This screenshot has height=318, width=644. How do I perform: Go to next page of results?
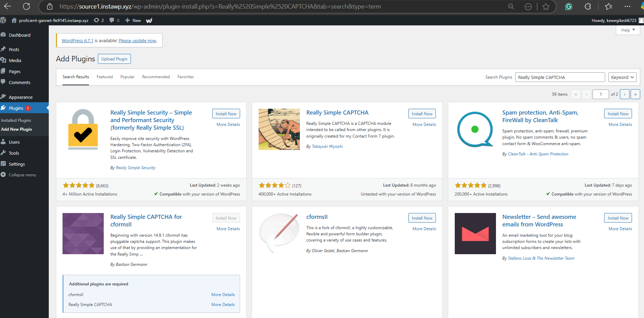click(x=625, y=94)
